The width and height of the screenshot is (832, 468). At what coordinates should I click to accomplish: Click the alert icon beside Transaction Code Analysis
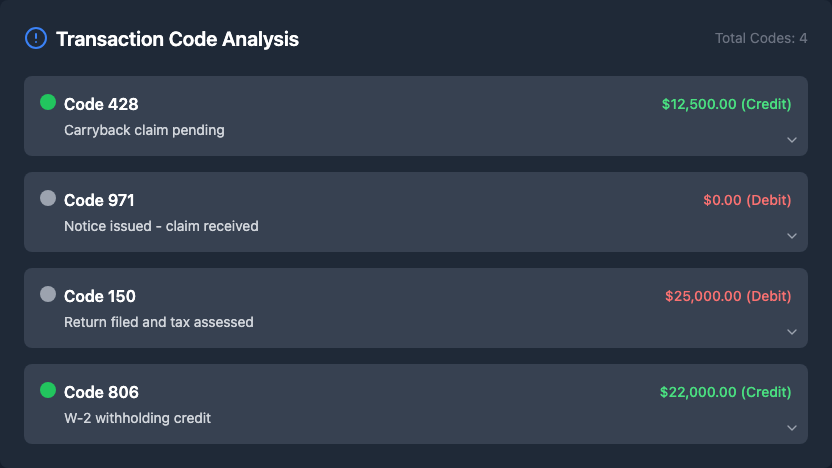coord(35,39)
